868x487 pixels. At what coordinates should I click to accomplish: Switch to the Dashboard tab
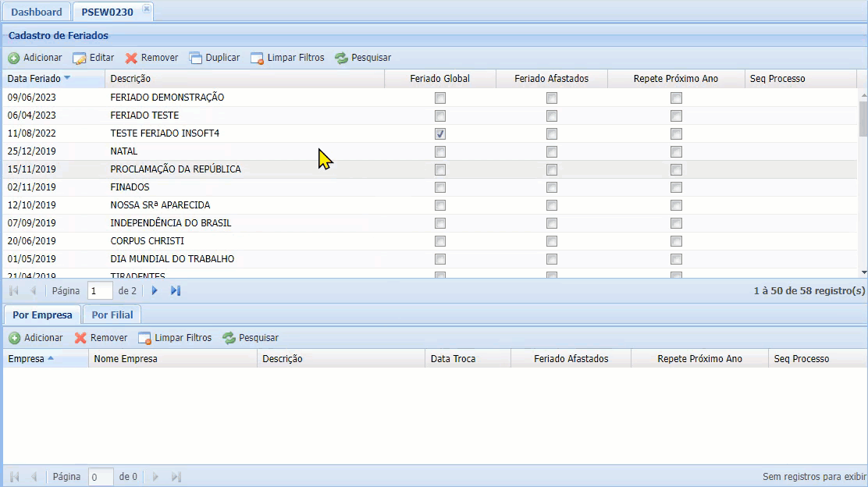(x=36, y=11)
